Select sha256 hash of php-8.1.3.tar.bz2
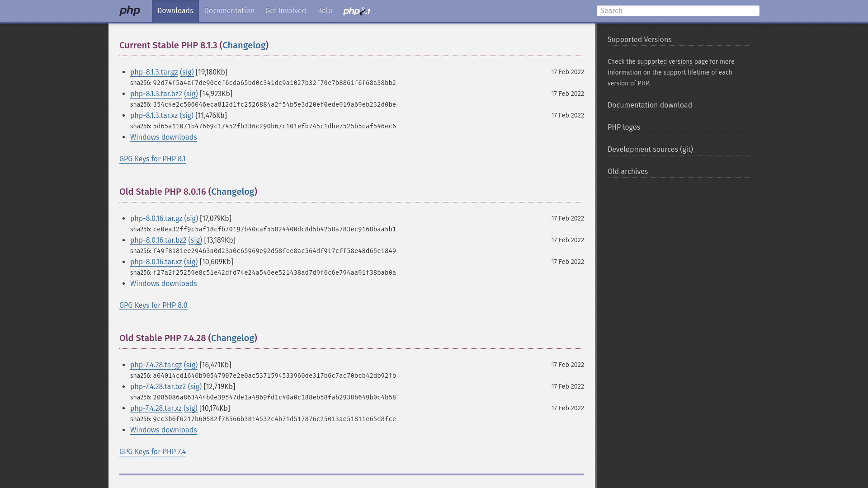Image resolution: width=868 pixels, height=488 pixels. tap(274, 105)
